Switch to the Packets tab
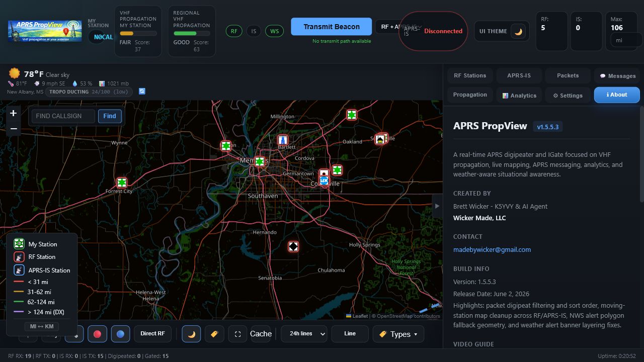 [x=568, y=75]
